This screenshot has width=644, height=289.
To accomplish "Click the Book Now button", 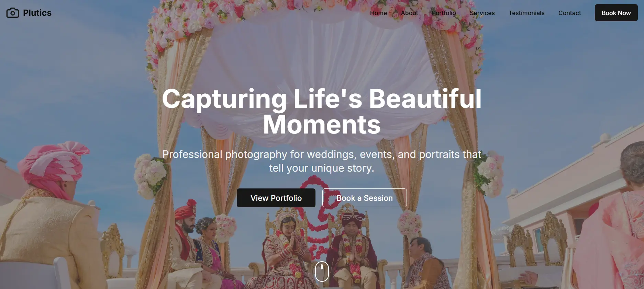I will (616, 13).
